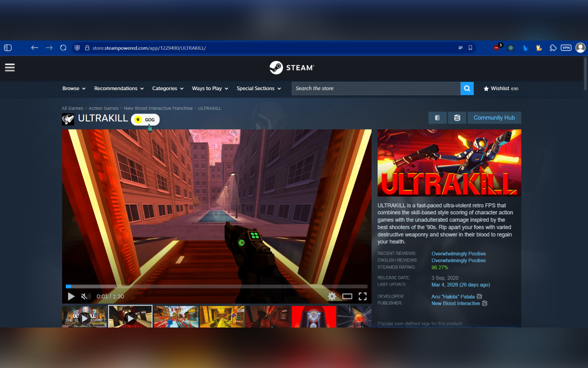Click the ULTRAKILL app icon beside title

point(68,119)
